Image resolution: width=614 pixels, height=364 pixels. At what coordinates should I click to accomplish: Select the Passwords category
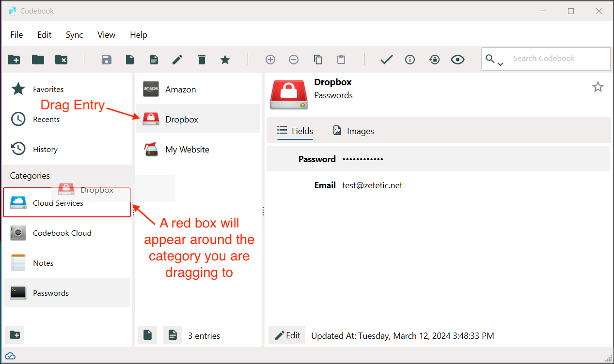[x=67, y=293]
